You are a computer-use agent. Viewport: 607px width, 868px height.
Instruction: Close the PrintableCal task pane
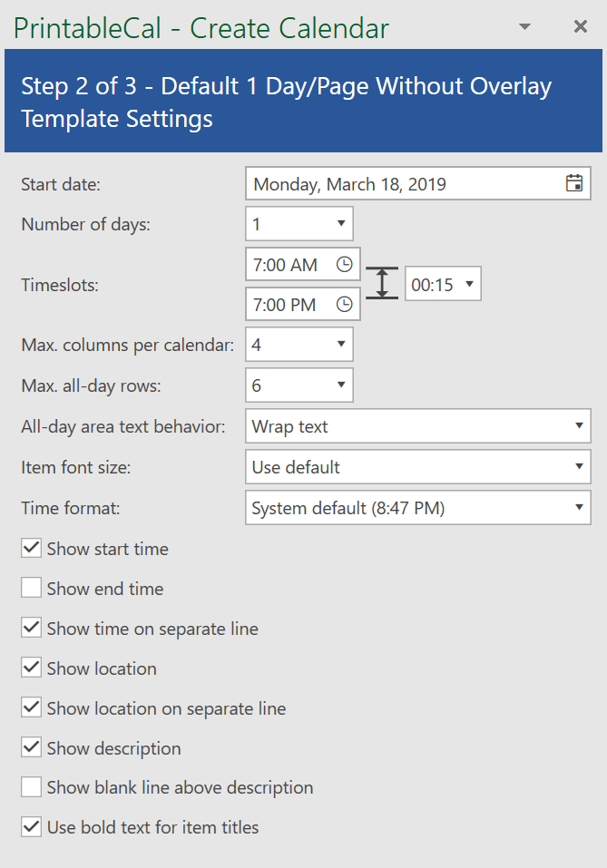coord(581,26)
